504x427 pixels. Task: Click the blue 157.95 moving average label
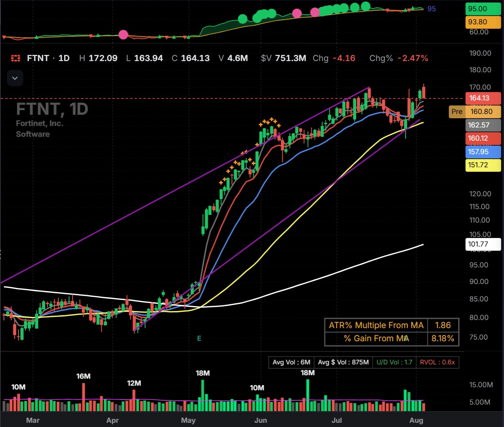coord(483,151)
